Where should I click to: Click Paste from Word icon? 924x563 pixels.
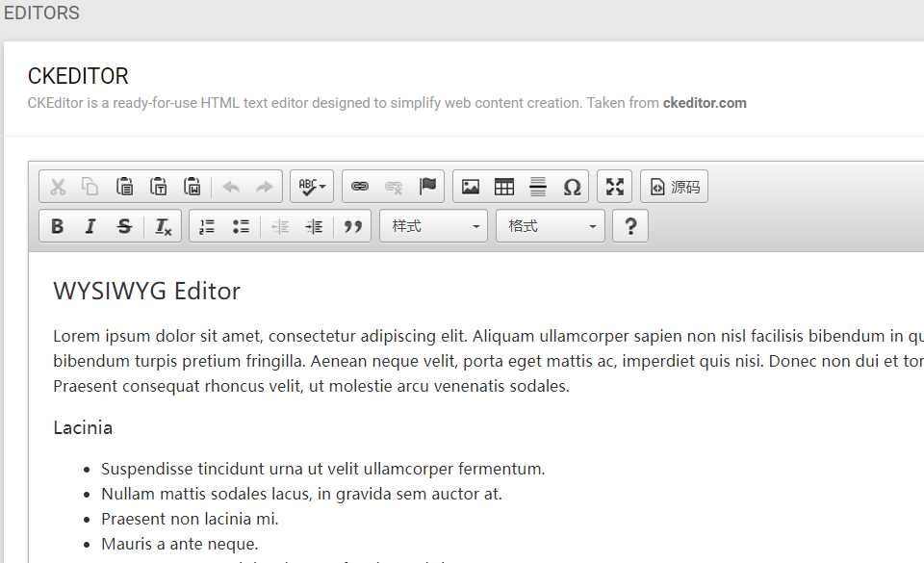pos(192,187)
